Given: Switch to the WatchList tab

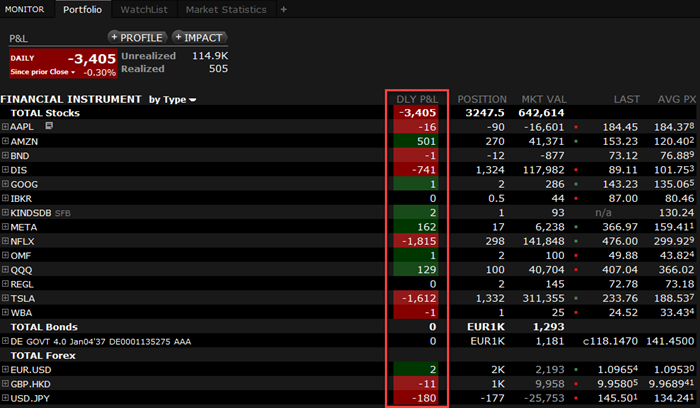Looking at the screenshot, I should (144, 9).
